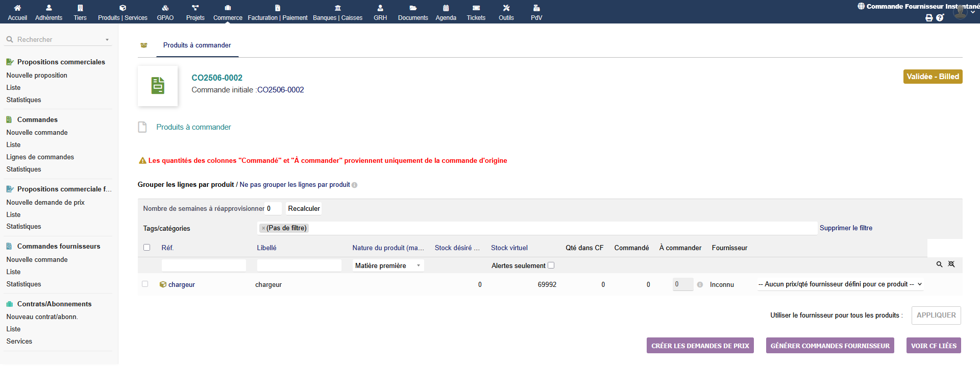Click Générer commandes fournisseur button
Image resolution: width=980 pixels, height=389 pixels.
click(x=830, y=346)
